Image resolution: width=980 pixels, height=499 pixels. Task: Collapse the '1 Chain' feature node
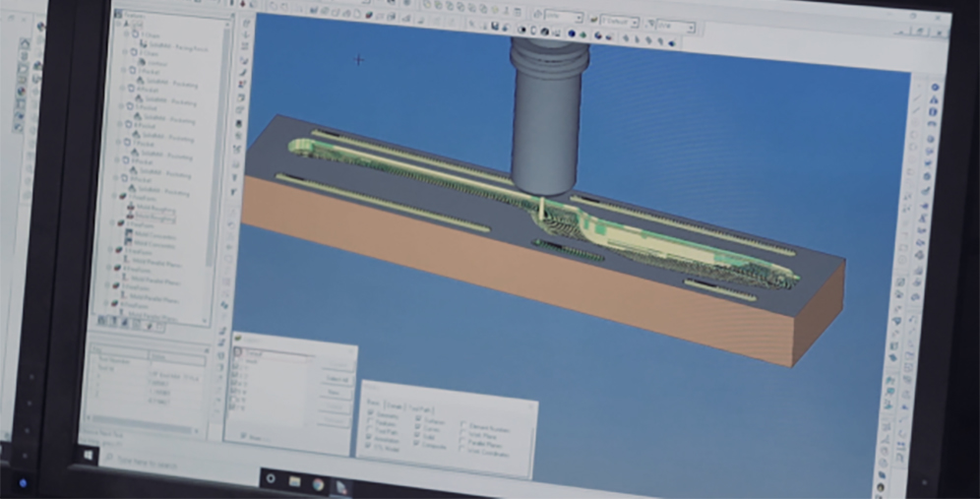pos(126,33)
